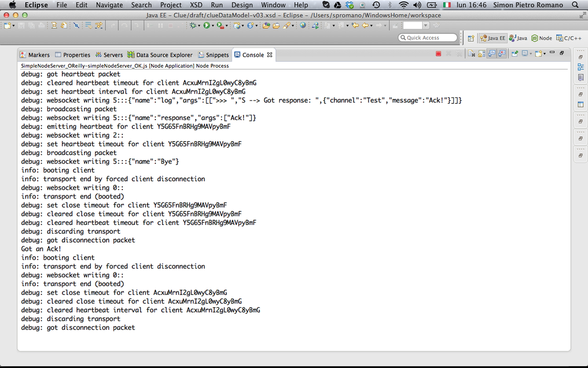Open the Run configurations dropdown arrow
This screenshot has height=368, width=588.
[x=213, y=26]
